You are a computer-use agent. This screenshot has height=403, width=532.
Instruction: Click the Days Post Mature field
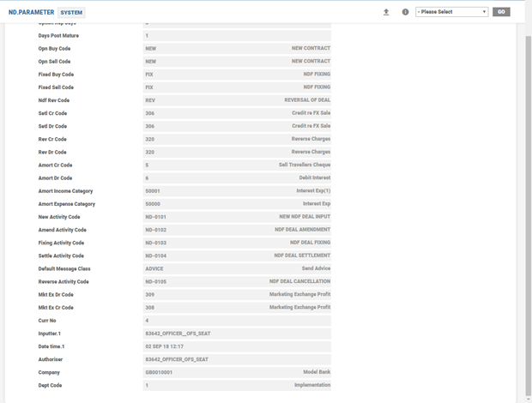pyautogui.click(x=237, y=36)
